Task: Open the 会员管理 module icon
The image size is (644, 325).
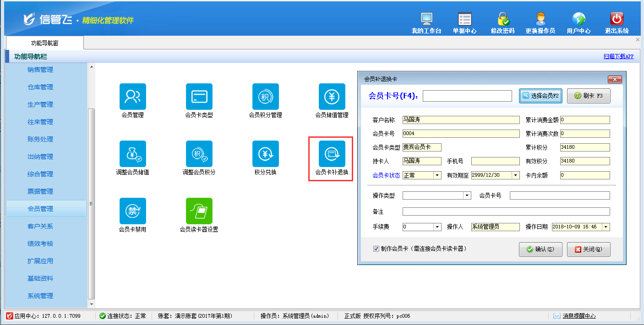Action: pyautogui.click(x=132, y=97)
